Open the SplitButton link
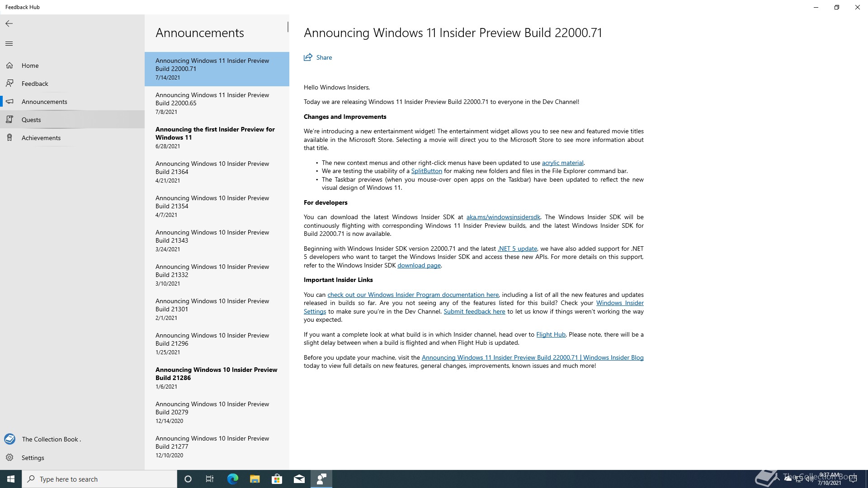This screenshot has height=488, width=868. (x=426, y=171)
